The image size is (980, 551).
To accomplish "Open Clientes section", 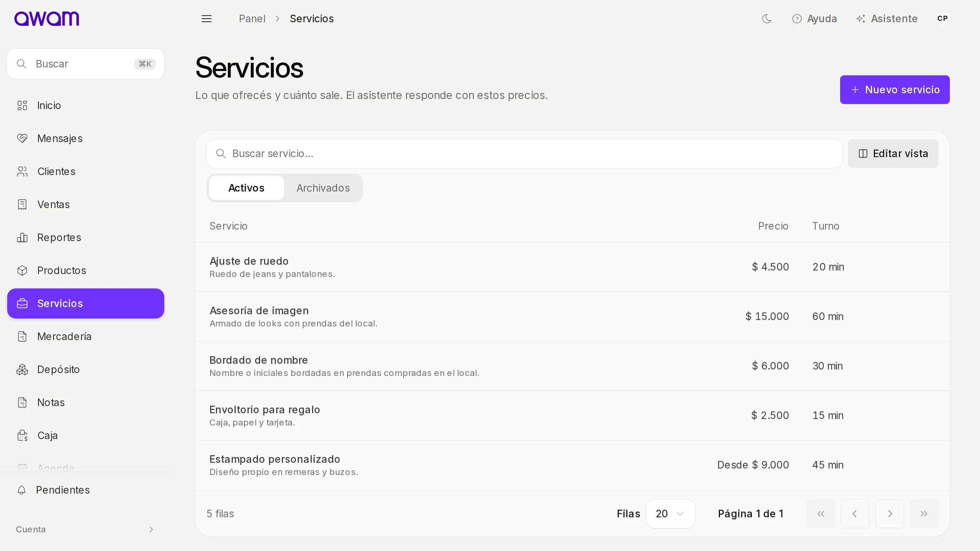I will coord(86,171).
